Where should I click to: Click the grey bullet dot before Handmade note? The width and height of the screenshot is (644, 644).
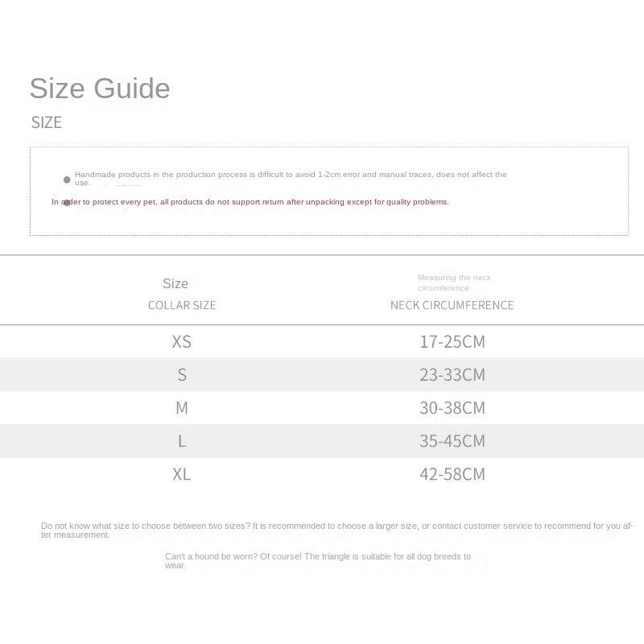click(x=67, y=180)
